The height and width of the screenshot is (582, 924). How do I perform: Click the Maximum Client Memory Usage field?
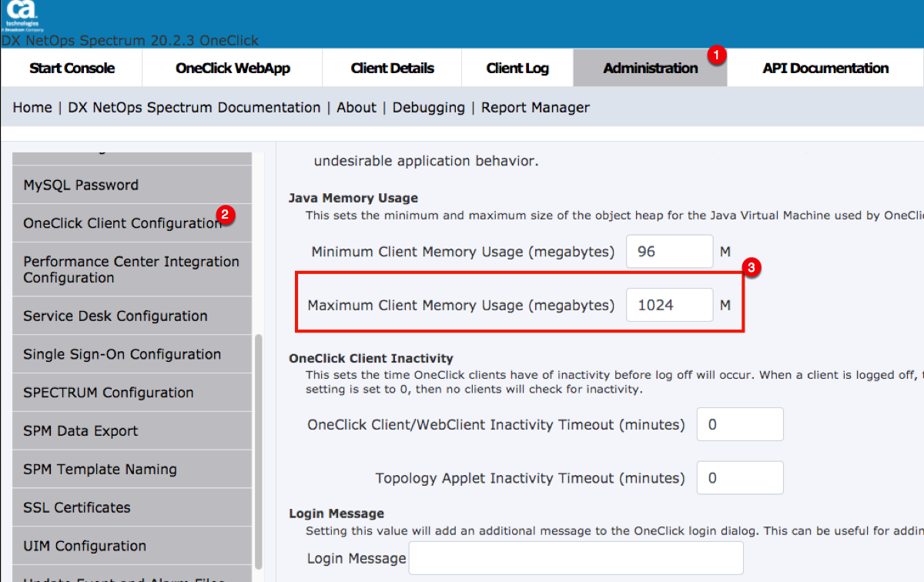click(669, 306)
